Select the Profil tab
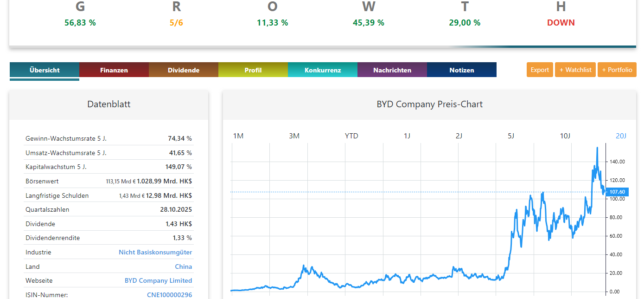This screenshot has width=644, height=299. pos(253,70)
